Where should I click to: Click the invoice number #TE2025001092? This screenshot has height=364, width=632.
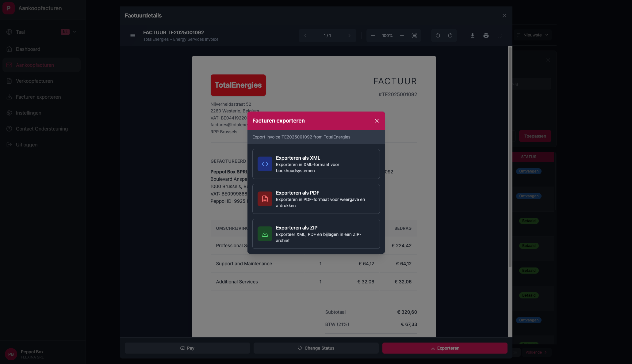click(398, 94)
